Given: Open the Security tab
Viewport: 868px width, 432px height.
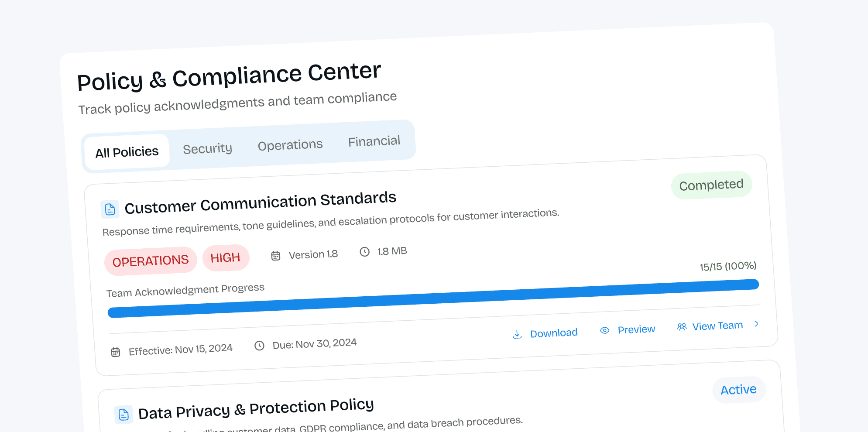Looking at the screenshot, I should [208, 149].
